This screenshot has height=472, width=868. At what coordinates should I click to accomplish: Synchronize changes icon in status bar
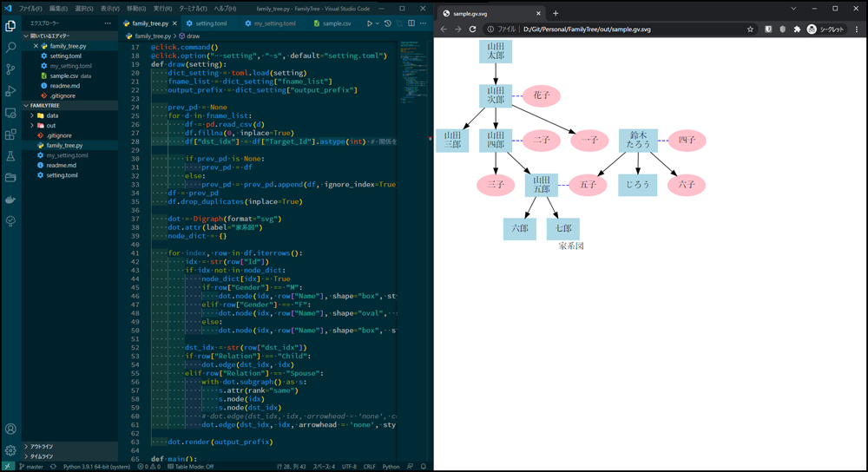pyautogui.click(x=53, y=467)
